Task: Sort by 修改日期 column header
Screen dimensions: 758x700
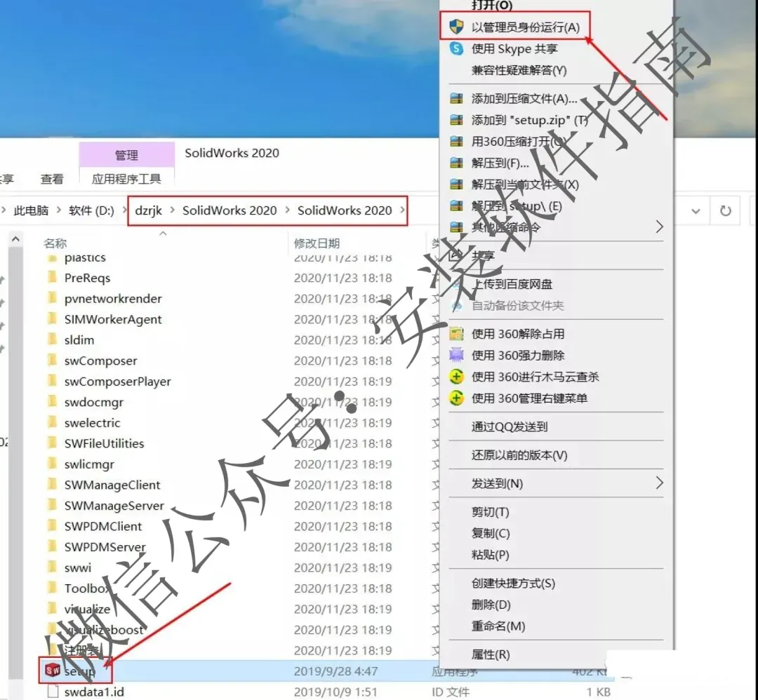Action: pos(317,243)
